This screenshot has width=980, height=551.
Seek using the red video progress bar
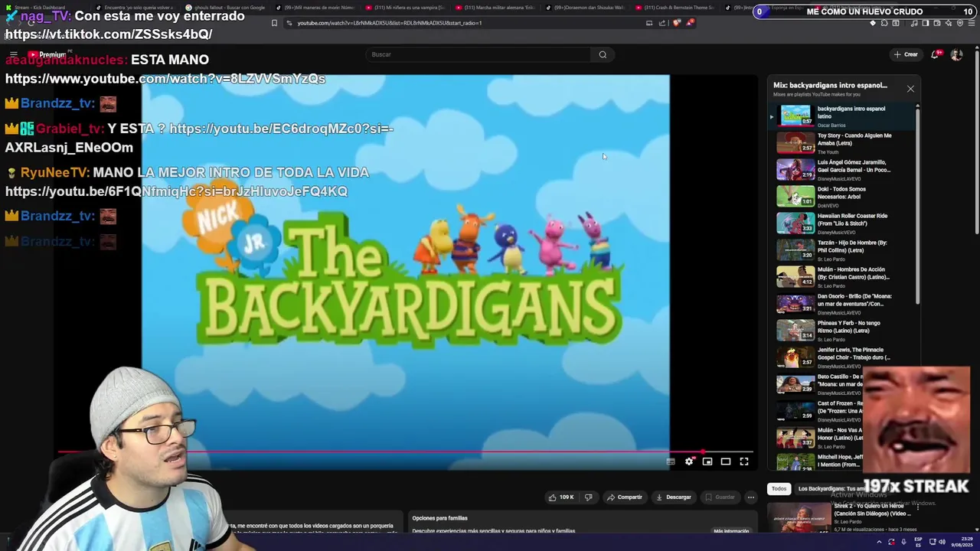(x=406, y=452)
